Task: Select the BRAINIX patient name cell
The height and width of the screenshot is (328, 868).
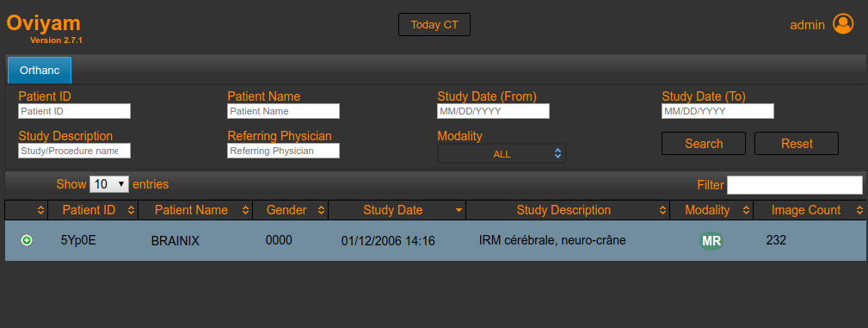Action: (175, 241)
